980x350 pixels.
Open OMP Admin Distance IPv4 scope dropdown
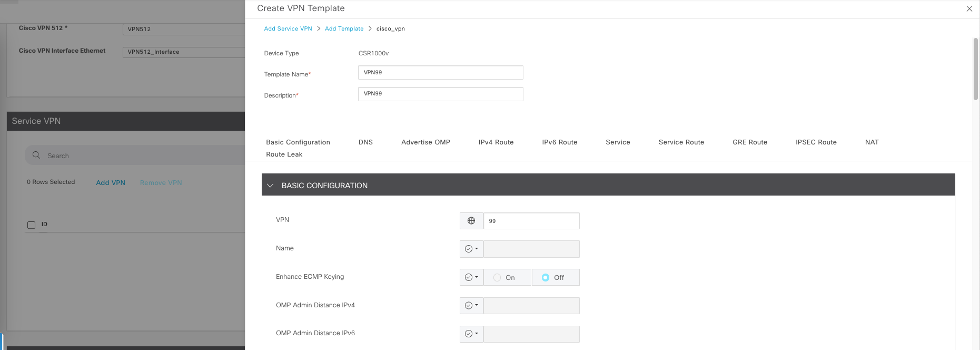pyautogui.click(x=471, y=305)
